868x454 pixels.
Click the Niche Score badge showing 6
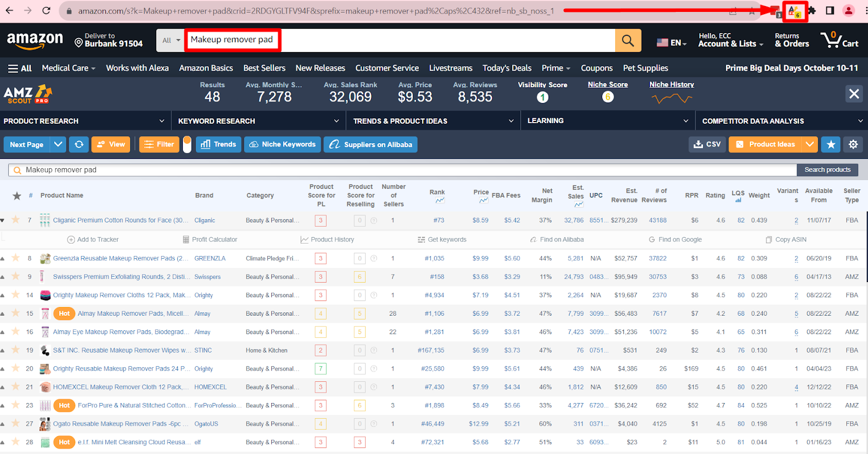coord(608,97)
